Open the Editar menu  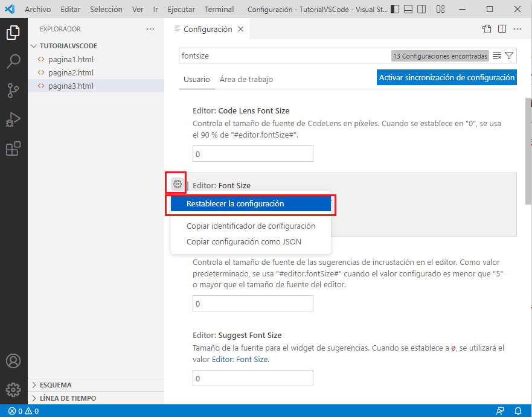[x=71, y=9]
